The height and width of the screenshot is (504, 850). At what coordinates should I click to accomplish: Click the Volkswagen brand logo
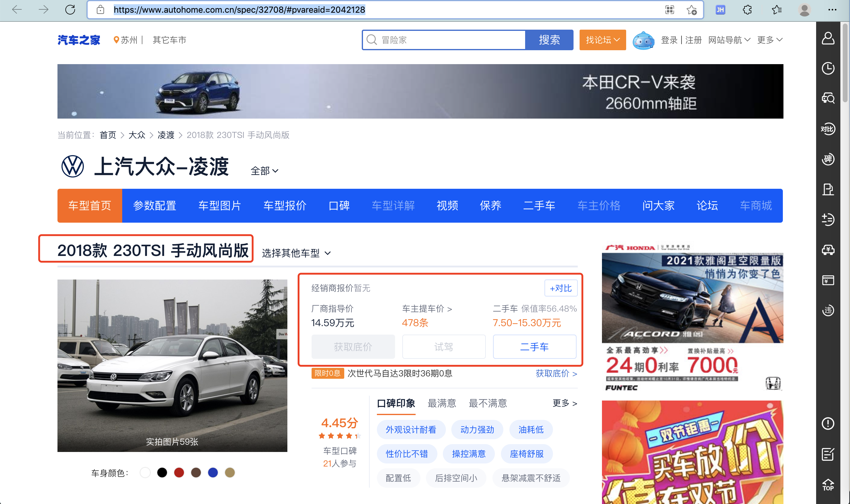(72, 166)
